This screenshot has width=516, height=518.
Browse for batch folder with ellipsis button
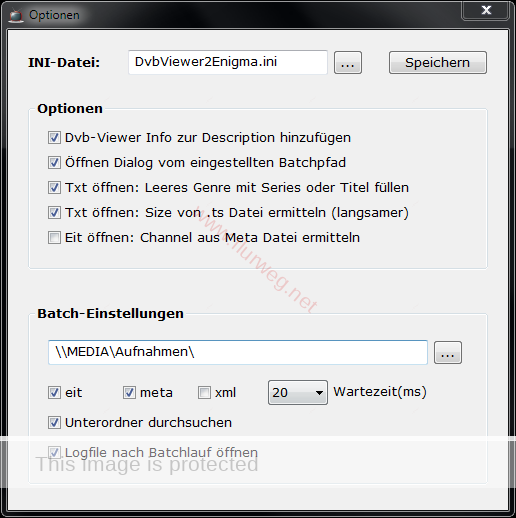[x=448, y=352]
